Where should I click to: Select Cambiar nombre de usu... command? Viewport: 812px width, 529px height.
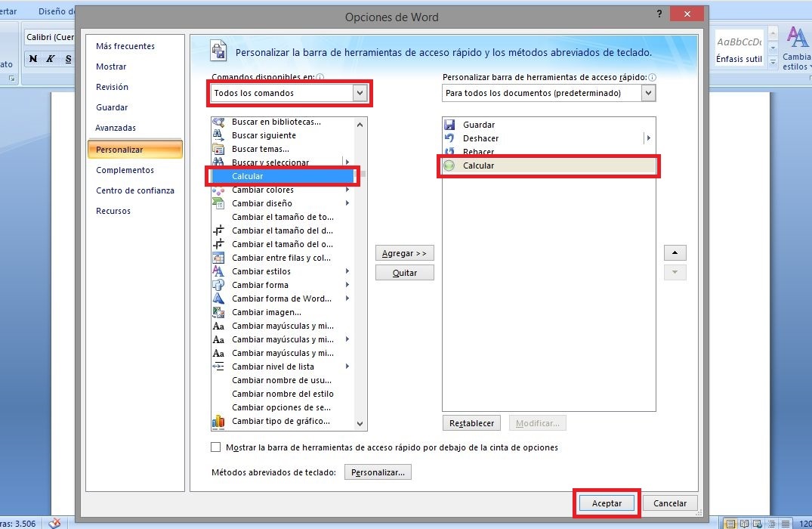pos(283,380)
